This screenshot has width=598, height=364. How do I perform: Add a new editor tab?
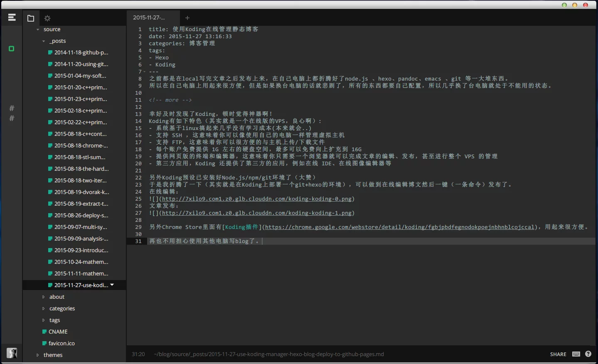(187, 18)
